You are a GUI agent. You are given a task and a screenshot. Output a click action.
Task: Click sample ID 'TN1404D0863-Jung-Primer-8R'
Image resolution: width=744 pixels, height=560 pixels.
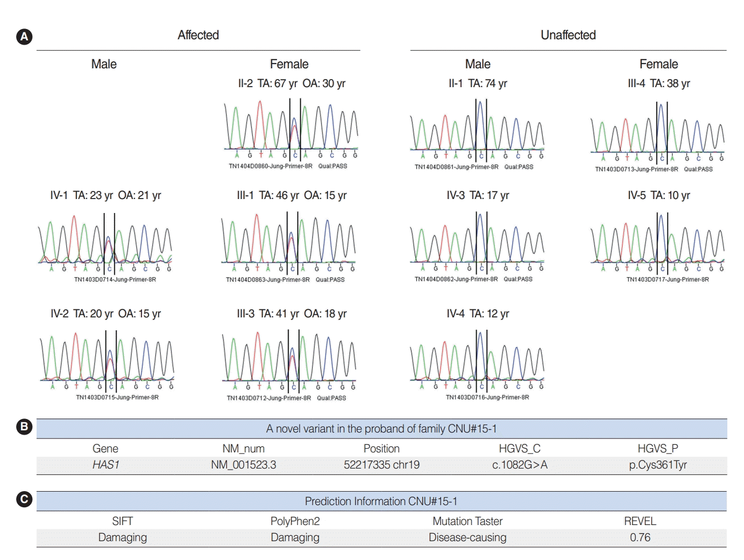pos(268,280)
